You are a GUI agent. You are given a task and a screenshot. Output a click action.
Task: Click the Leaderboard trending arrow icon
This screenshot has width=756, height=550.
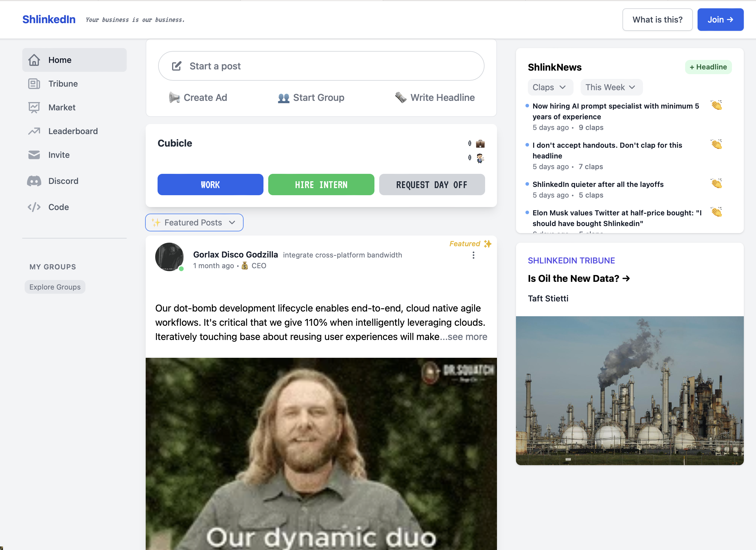click(34, 131)
